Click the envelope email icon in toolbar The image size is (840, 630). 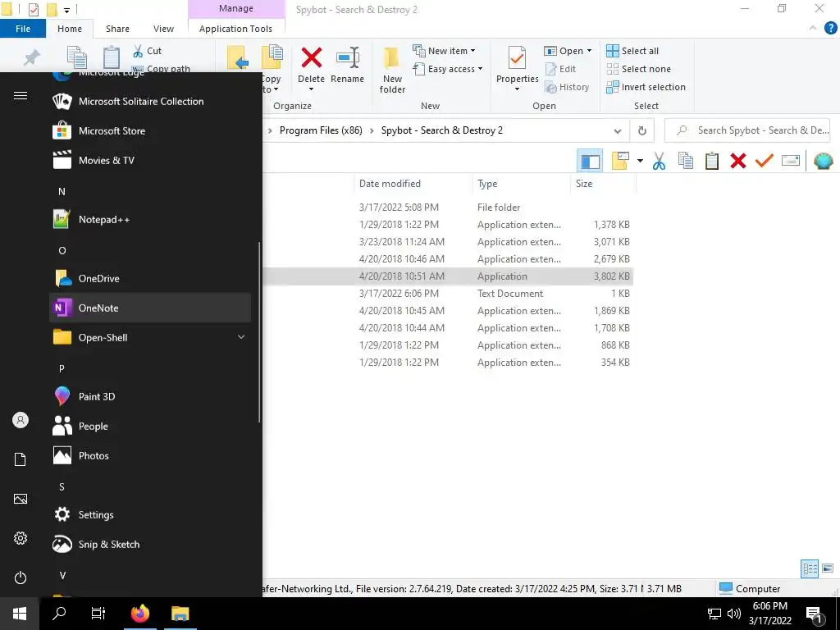pyautogui.click(x=791, y=160)
